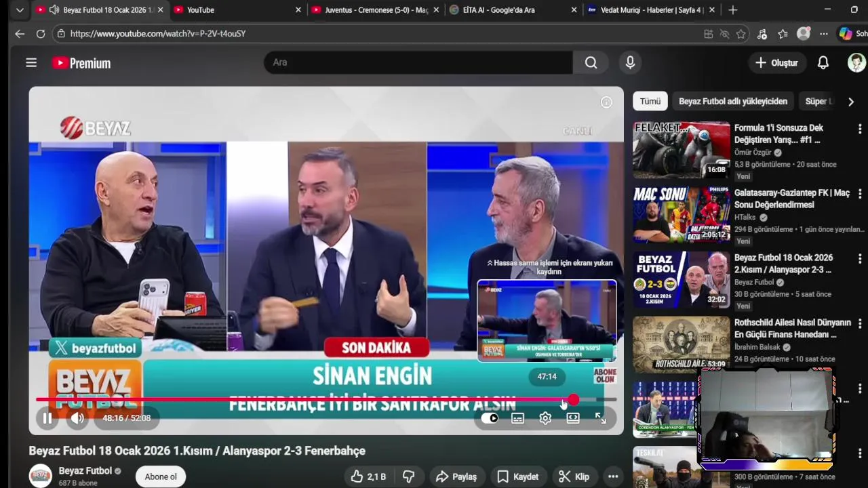Open the media control music note icon
This screenshot has width=868, height=488.
coord(762,34)
